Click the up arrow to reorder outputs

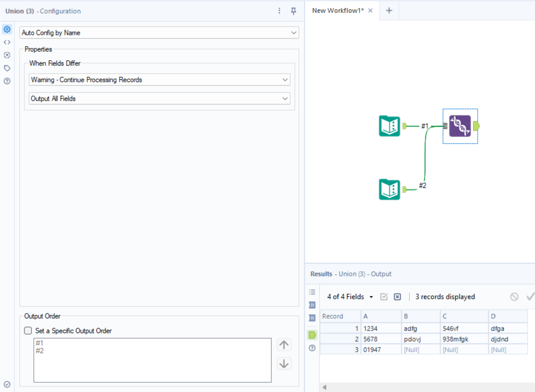(x=284, y=344)
